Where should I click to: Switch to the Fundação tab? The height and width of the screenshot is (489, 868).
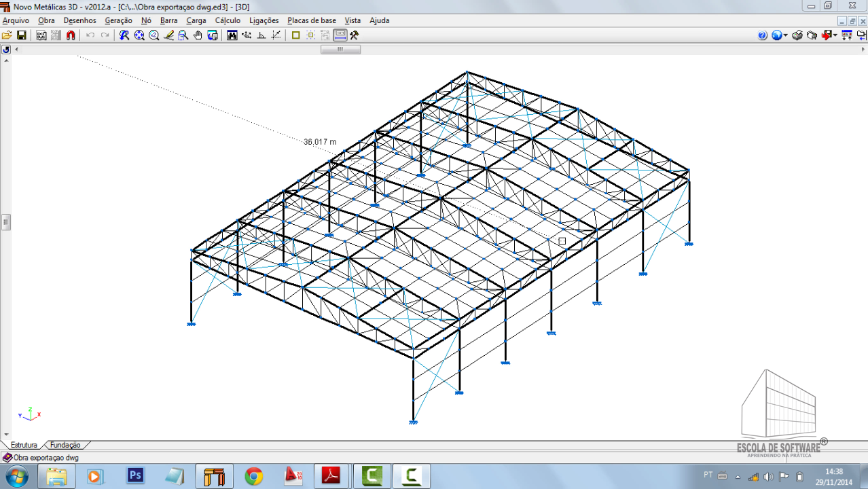[x=65, y=445]
